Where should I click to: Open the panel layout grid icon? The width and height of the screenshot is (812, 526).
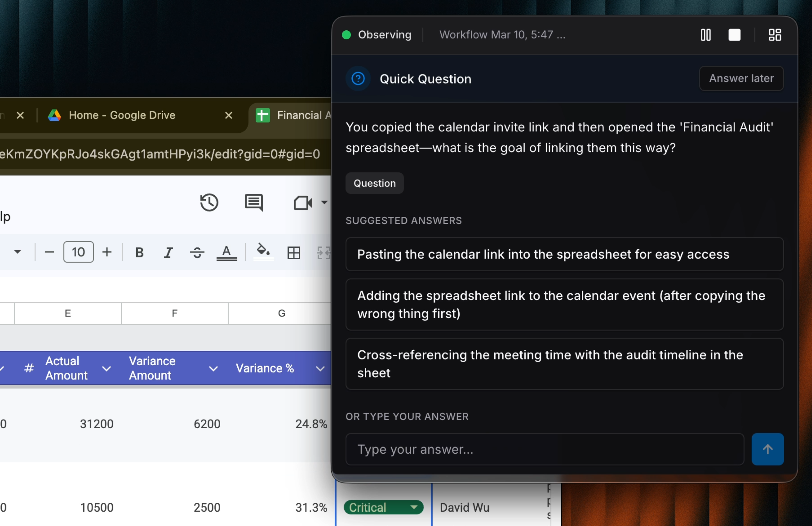pyautogui.click(x=775, y=35)
